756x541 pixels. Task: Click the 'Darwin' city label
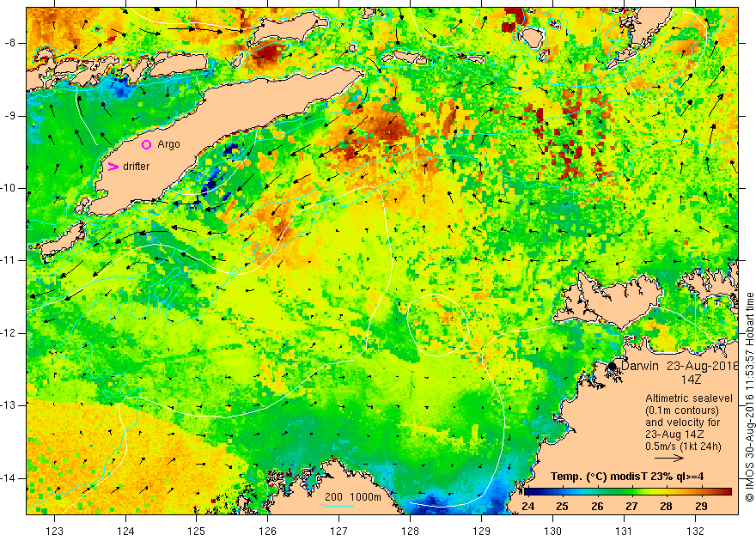pos(640,366)
